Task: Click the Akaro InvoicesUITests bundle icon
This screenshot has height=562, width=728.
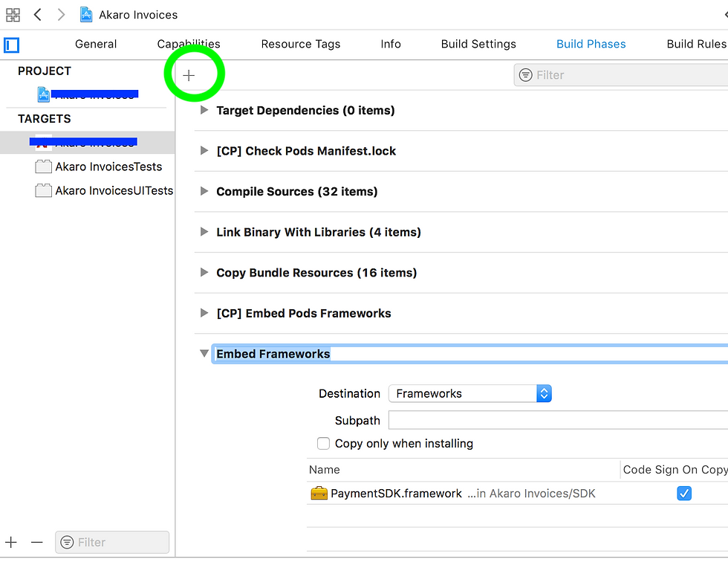Action: tap(44, 190)
